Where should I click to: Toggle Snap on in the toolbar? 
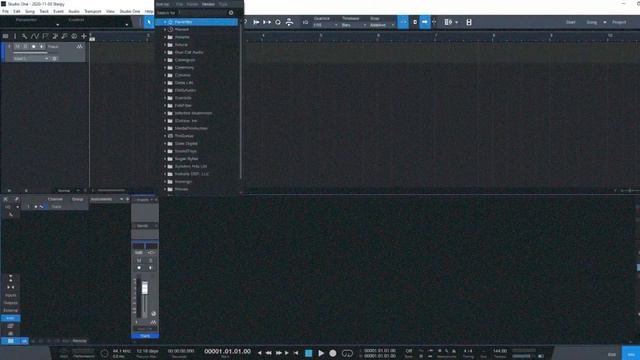pyautogui.click(x=403, y=22)
